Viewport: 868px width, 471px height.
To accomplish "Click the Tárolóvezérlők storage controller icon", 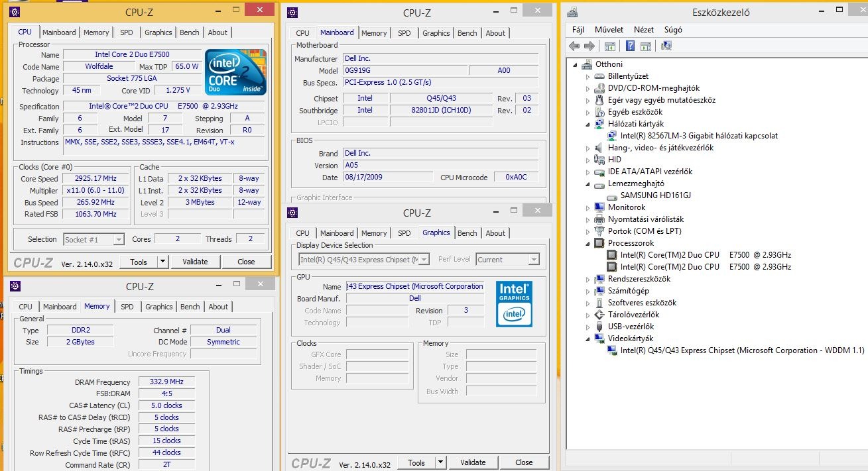I will point(599,315).
